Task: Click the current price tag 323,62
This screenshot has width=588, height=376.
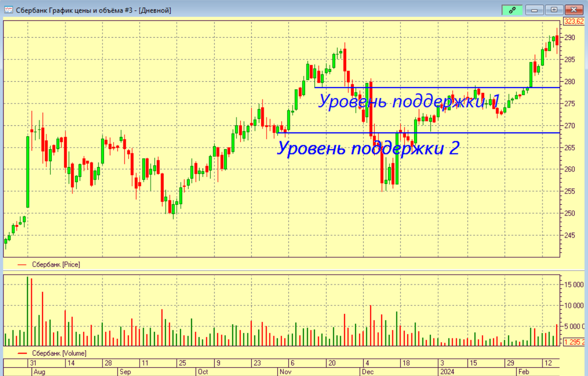Action: [574, 21]
